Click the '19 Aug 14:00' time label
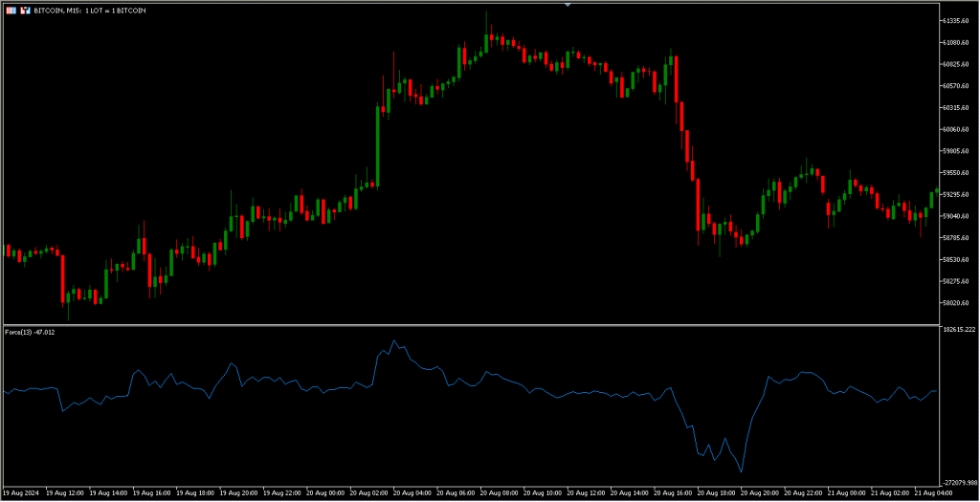 coord(108,492)
